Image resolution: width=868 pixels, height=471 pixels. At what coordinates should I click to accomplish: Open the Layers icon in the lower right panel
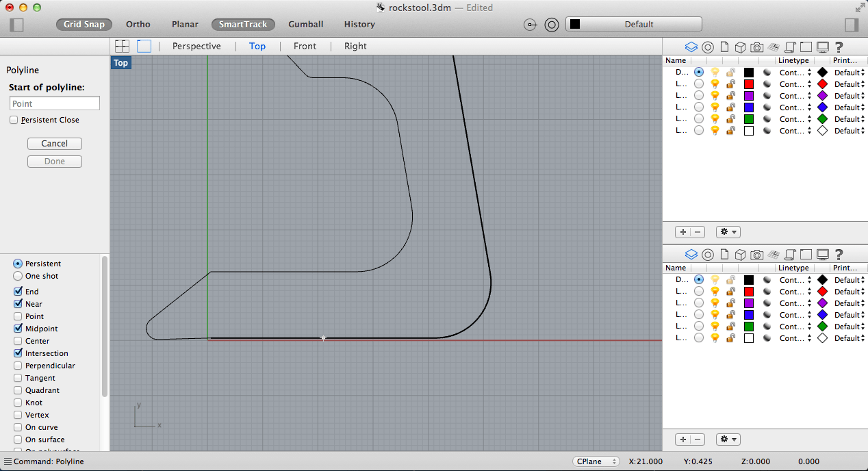point(691,255)
